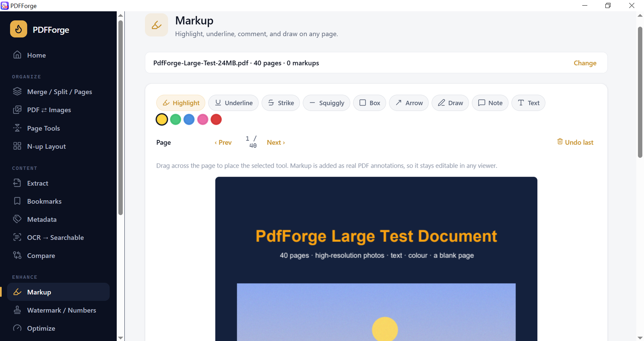This screenshot has width=644, height=341.
Task: Select the Note comment tool
Action: point(490,103)
